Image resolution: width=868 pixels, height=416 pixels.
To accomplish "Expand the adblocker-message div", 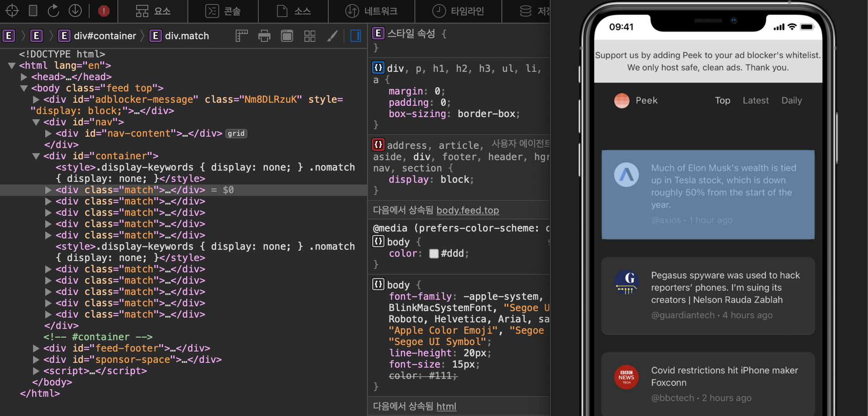I will pyautogui.click(x=36, y=99).
